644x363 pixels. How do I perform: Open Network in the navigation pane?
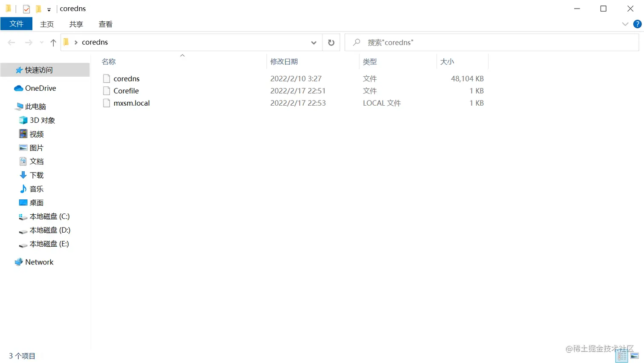pyautogui.click(x=39, y=262)
